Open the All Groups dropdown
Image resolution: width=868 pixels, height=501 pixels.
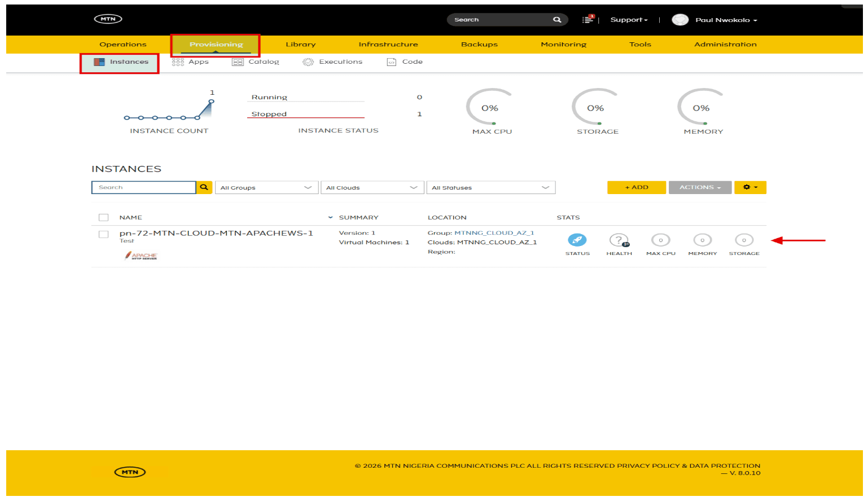coord(266,187)
